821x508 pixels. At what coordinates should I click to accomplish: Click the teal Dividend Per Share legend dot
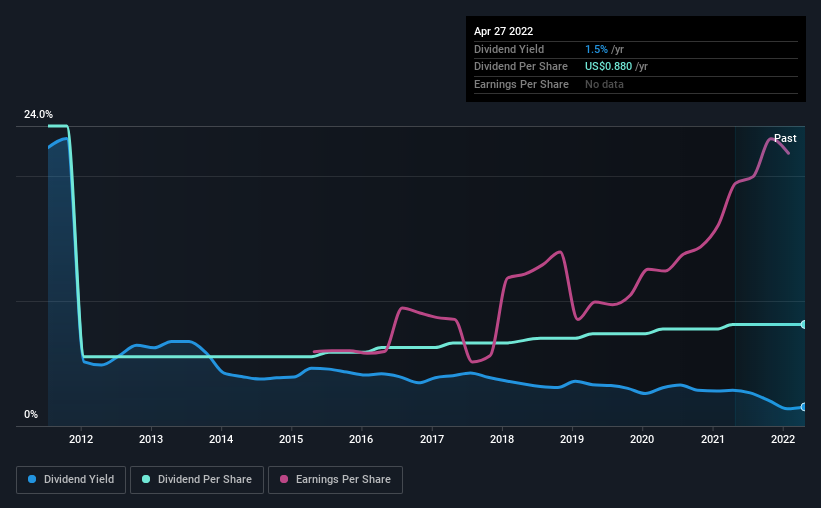click(x=146, y=479)
